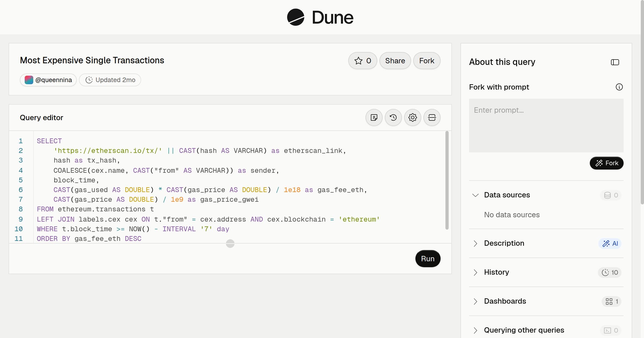Click black Fork with prompt button
This screenshot has width=644, height=338.
click(607, 163)
